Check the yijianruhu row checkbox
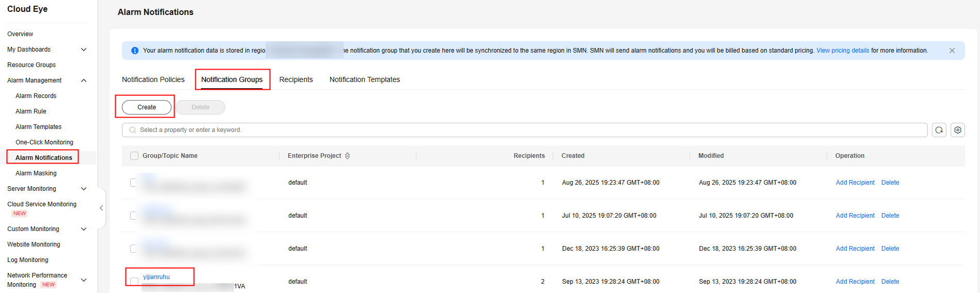Image resolution: width=980 pixels, height=293 pixels. point(134,281)
